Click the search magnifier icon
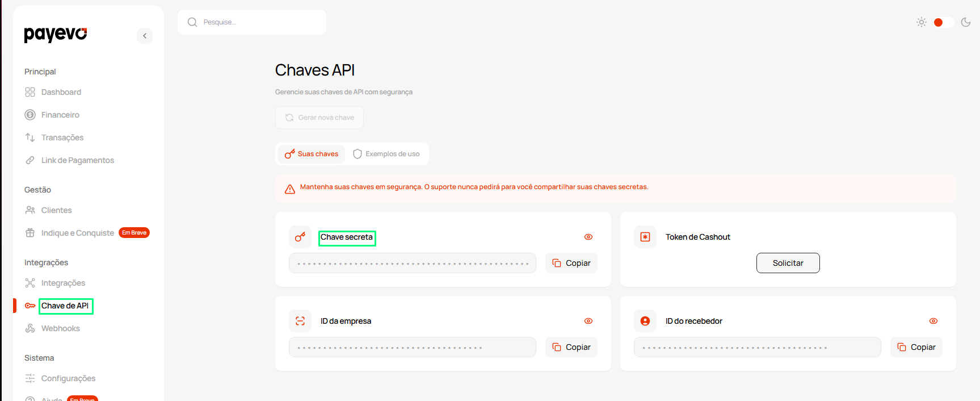Screen dimensions: 980x401 tap(192, 22)
